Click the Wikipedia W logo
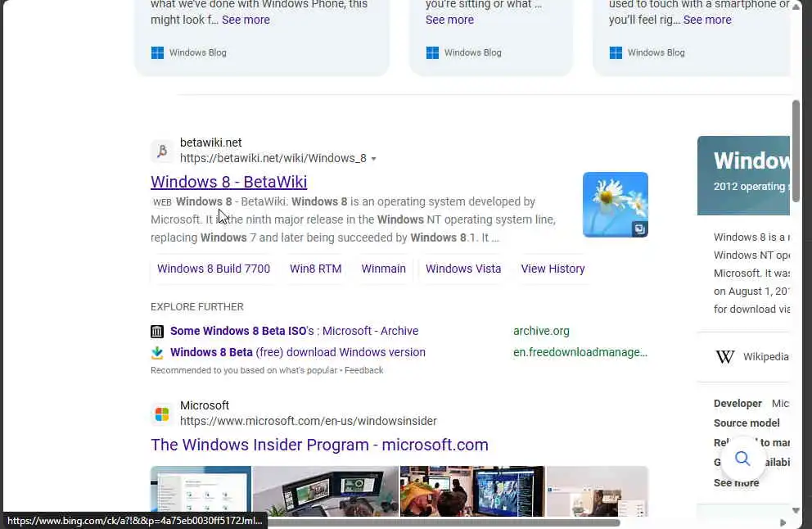This screenshot has height=529, width=812. [x=725, y=356]
